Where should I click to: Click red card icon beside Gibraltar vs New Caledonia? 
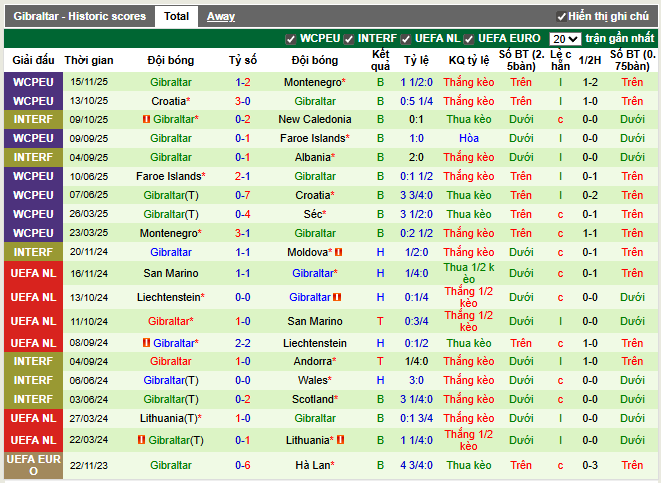pos(146,119)
